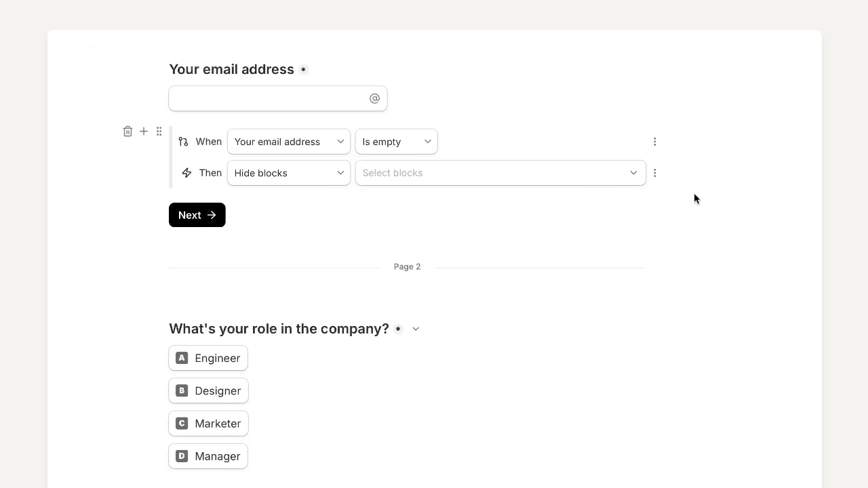The height and width of the screenshot is (488, 868).
Task: Select the Manager option
Action: [208, 456]
